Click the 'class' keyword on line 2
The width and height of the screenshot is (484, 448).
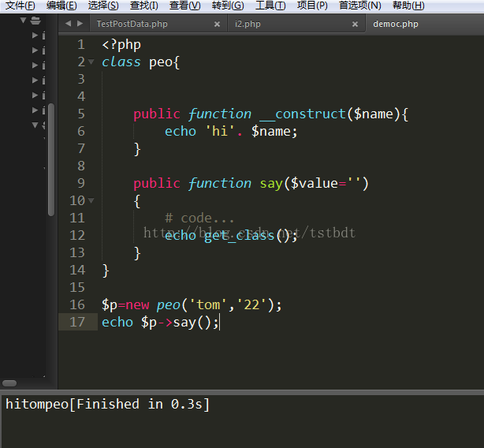click(121, 62)
